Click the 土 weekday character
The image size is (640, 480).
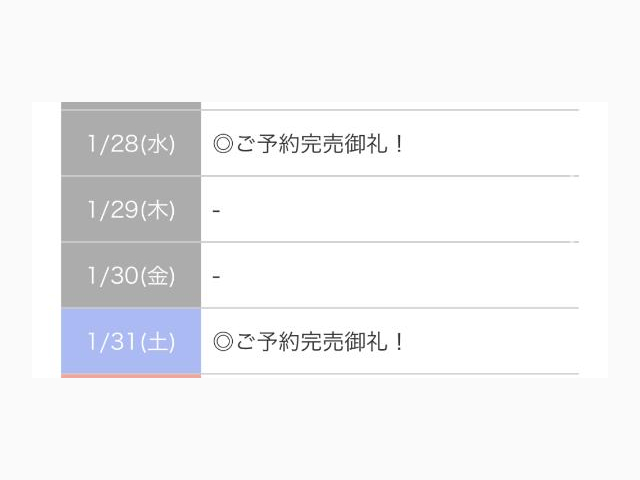tap(158, 342)
